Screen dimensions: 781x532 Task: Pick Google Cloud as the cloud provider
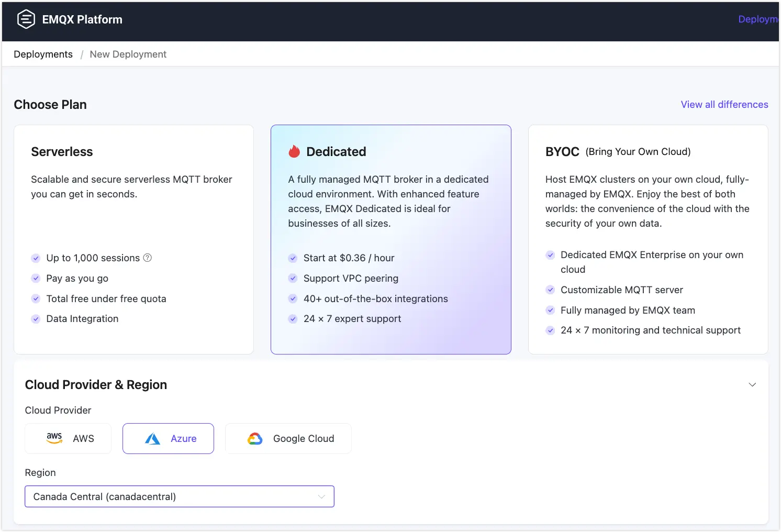pyautogui.click(x=288, y=439)
